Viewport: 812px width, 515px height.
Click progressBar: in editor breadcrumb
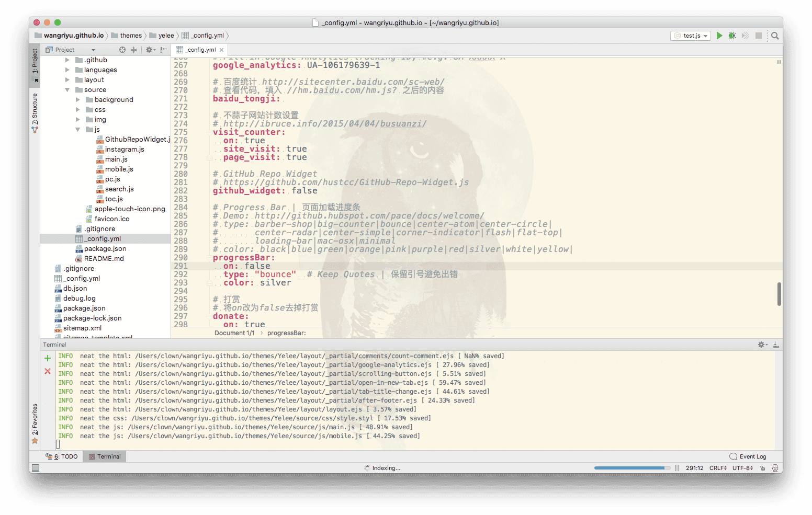click(x=287, y=333)
